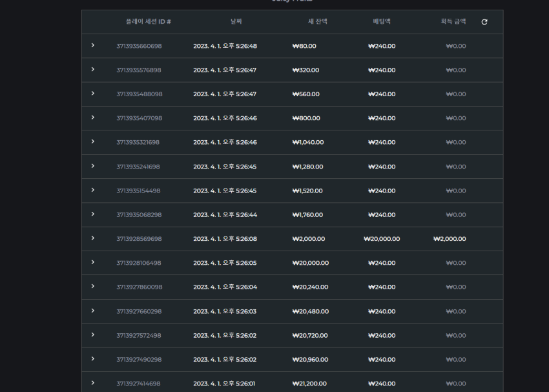Select session ID 3713935488098
This screenshot has width=549, height=392.
(x=140, y=94)
